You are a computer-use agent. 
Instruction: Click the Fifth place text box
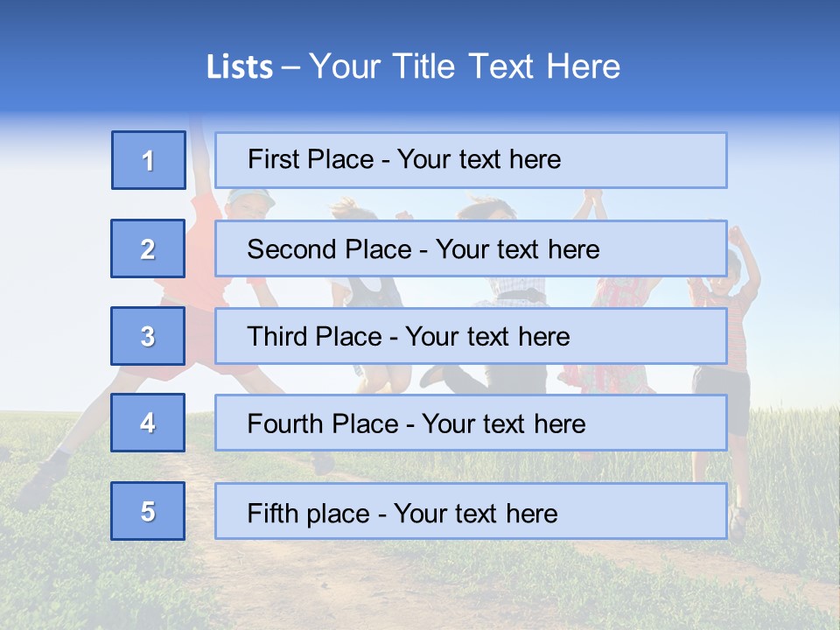tap(471, 511)
